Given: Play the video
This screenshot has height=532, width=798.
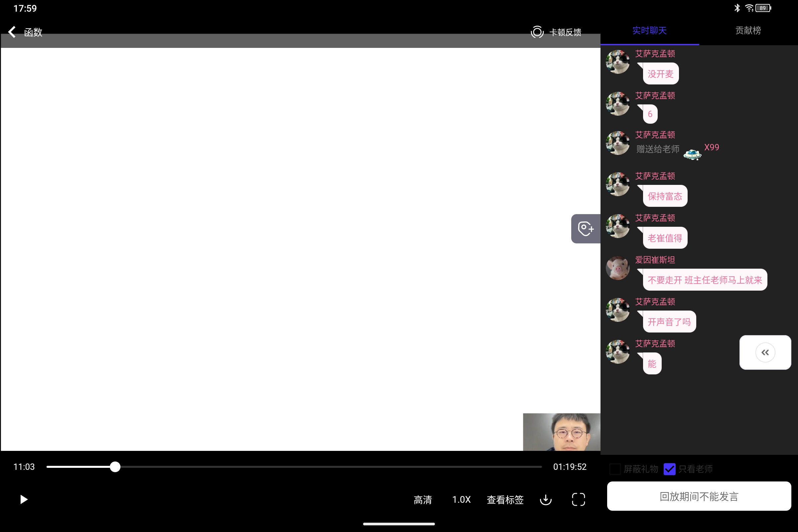Looking at the screenshot, I should [x=23, y=499].
